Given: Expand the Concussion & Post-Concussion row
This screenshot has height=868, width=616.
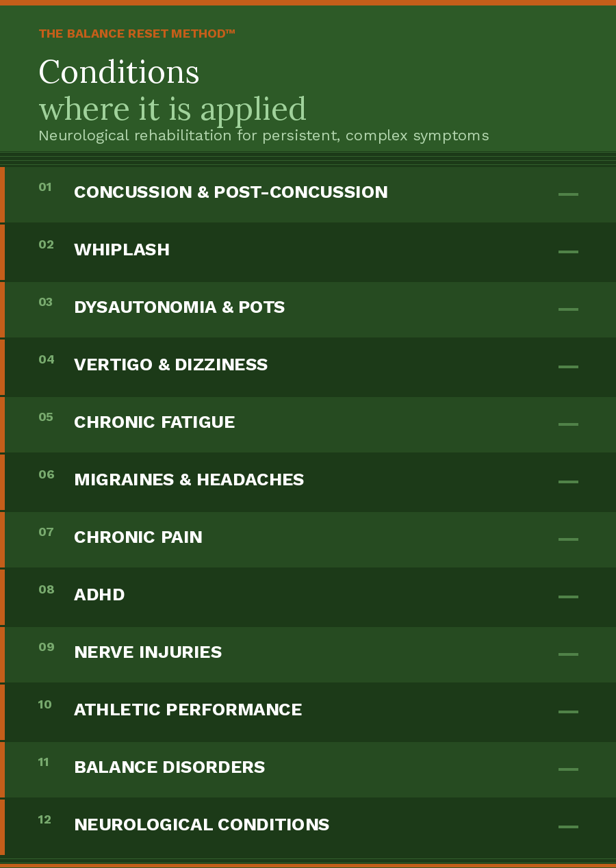Looking at the screenshot, I should 568,194.
